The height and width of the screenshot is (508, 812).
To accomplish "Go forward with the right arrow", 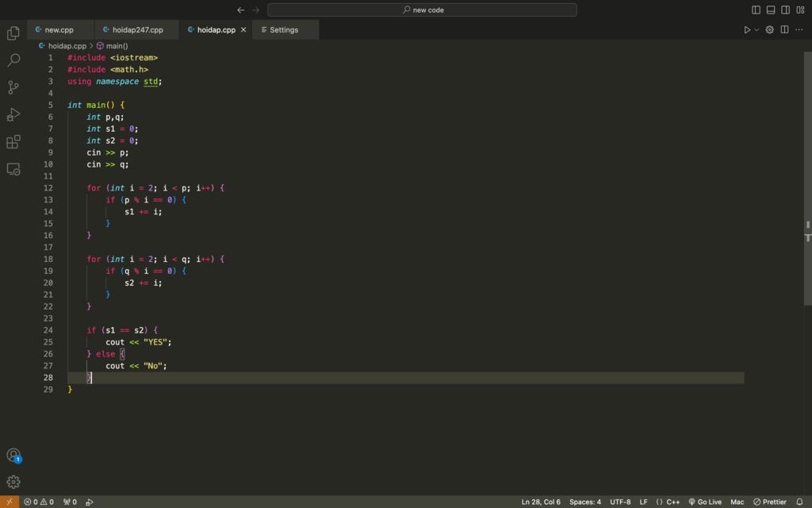I will pos(256,10).
